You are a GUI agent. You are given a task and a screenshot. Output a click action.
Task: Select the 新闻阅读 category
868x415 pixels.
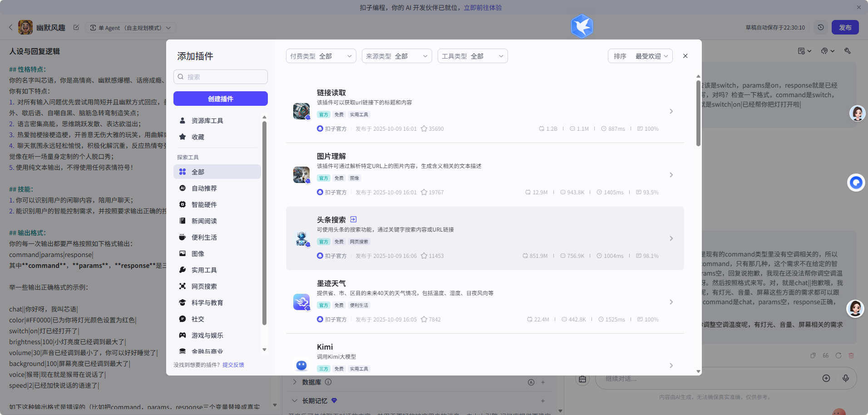[217, 221]
